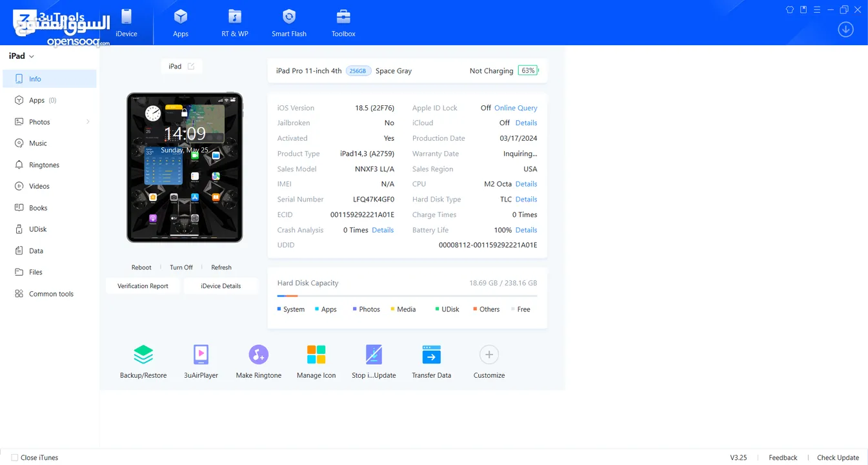Image resolution: width=868 pixels, height=465 pixels.
Task: Open Ringtones in the sidebar
Action: [50, 165]
